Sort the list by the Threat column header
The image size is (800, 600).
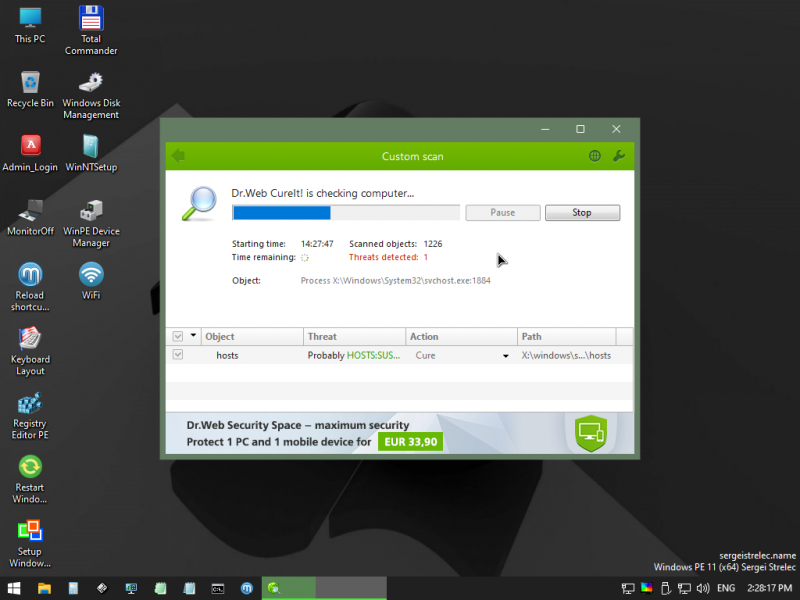[x=355, y=337]
